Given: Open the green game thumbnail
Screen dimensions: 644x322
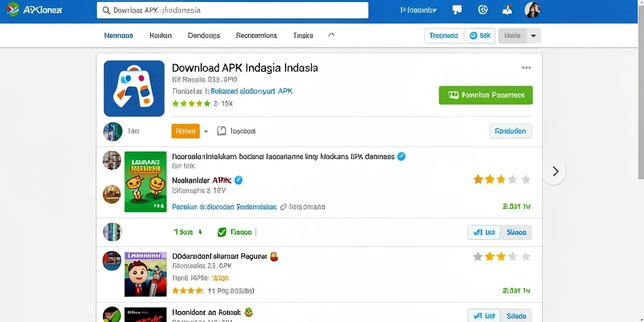Looking at the screenshot, I should point(145,182).
